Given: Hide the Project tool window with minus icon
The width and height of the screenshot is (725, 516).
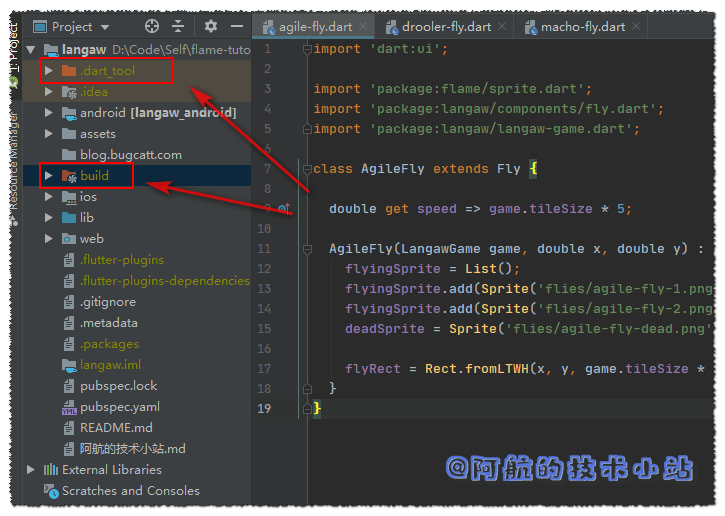Looking at the screenshot, I should [x=235, y=27].
